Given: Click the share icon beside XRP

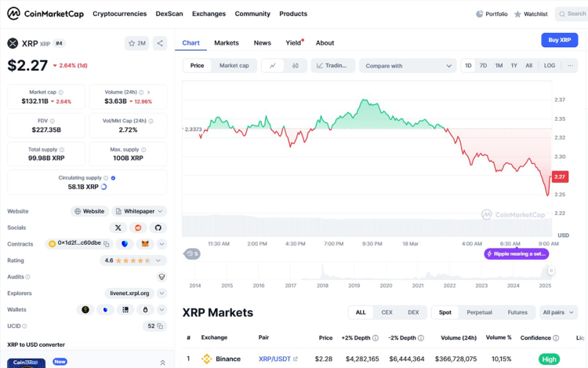Looking at the screenshot, I should point(160,43).
